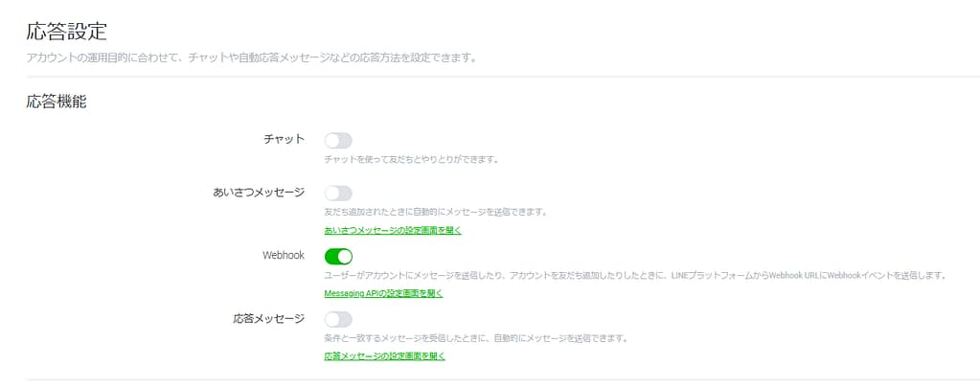The height and width of the screenshot is (389, 980).
Task: Click the divider line below 応答メッセージ section
Action: coord(490,379)
